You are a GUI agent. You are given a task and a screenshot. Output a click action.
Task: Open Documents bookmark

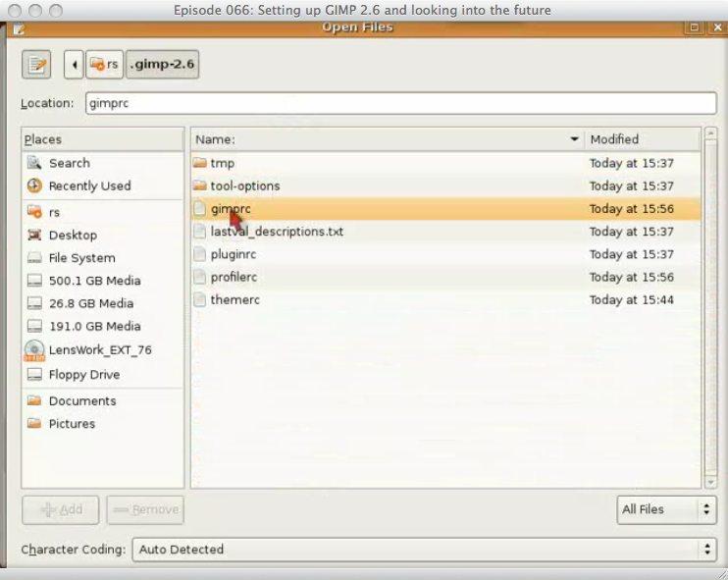tap(103, 400)
